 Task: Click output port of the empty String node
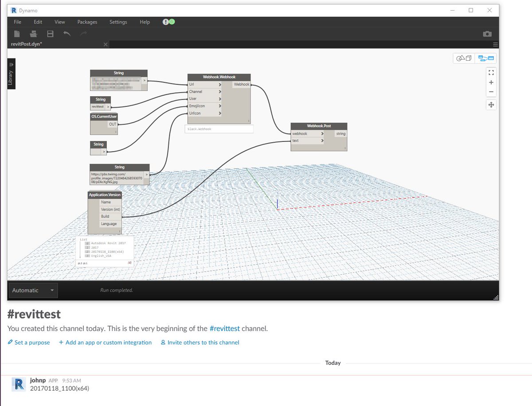[x=104, y=152]
